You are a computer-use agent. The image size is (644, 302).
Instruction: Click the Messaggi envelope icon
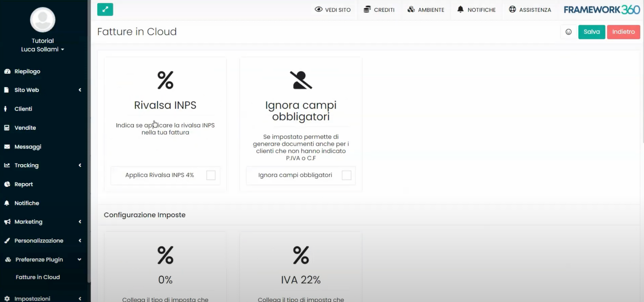[7, 146]
